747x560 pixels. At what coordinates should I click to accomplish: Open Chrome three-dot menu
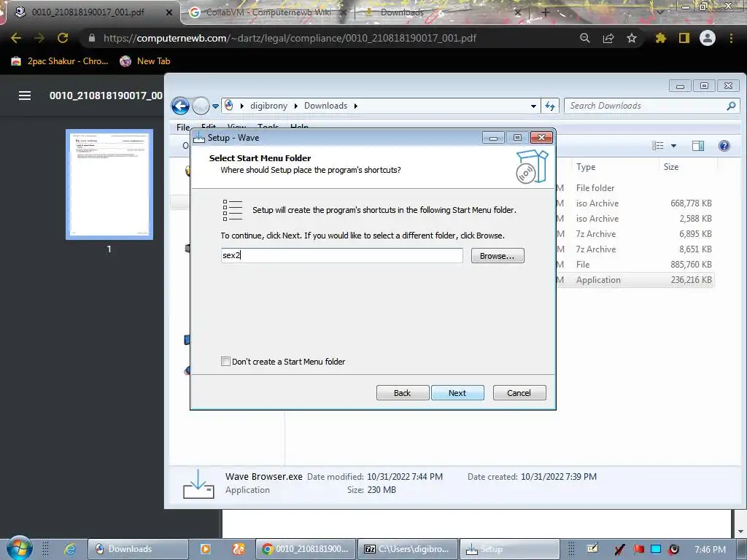click(x=731, y=38)
